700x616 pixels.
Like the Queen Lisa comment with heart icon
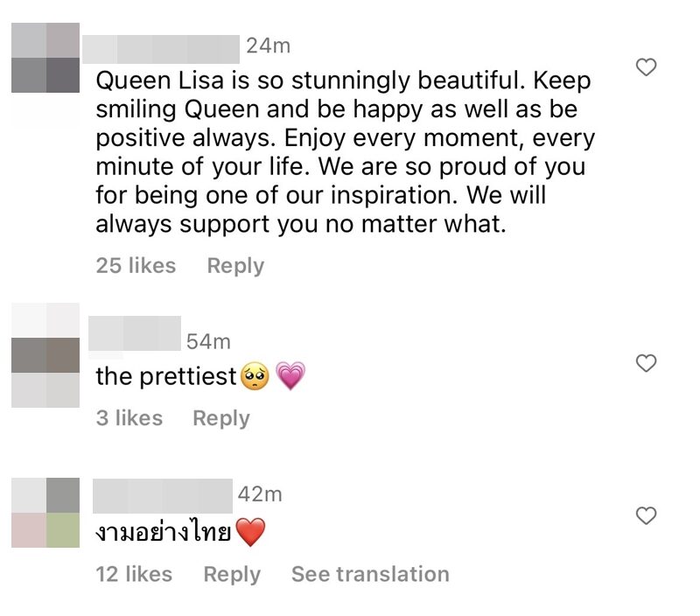[x=646, y=67]
